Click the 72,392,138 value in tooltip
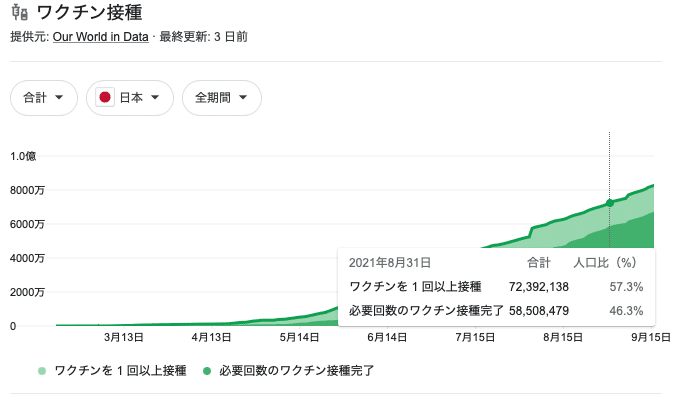 [x=539, y=287]
